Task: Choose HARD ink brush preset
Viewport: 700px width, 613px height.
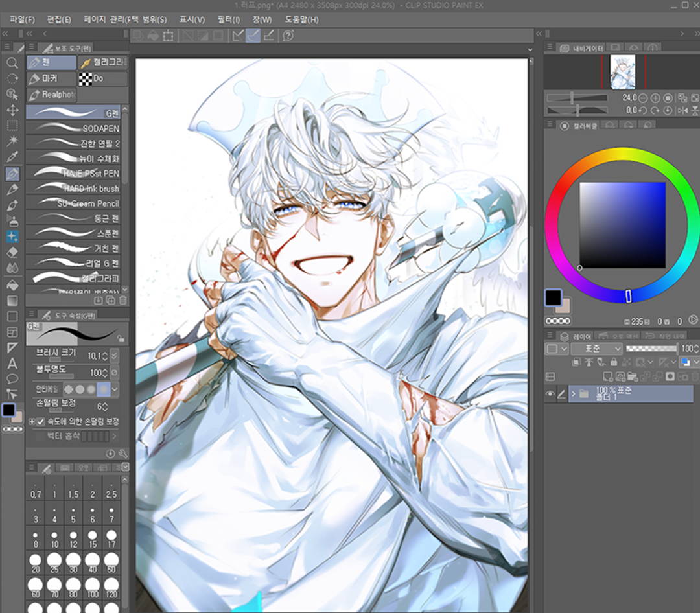Action: (73, 188)
